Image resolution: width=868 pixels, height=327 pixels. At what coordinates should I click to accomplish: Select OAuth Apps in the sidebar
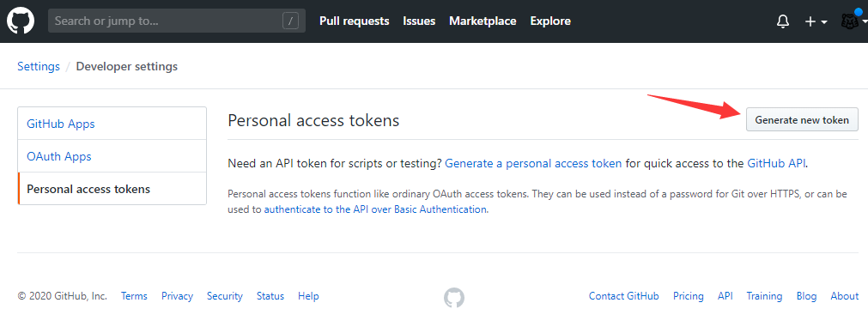(x=112, y=156)
